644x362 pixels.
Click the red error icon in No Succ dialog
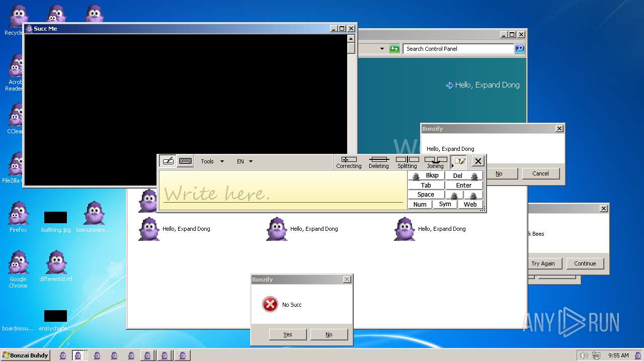pos(270,304)
